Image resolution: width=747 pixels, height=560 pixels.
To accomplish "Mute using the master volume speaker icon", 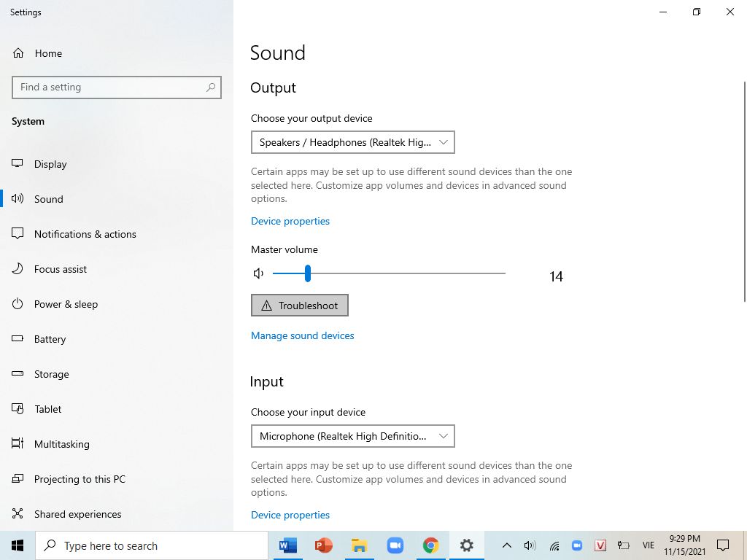I will [258, 273].
